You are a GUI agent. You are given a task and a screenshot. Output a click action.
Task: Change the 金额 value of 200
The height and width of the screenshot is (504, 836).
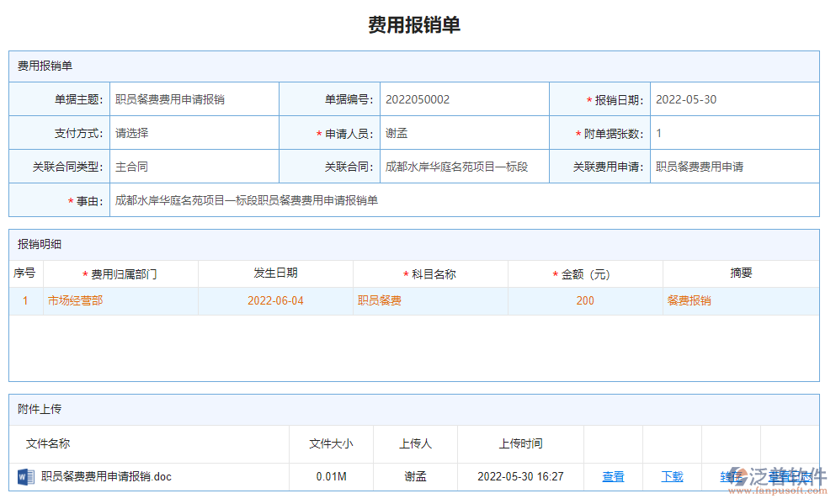coord(584,300)
